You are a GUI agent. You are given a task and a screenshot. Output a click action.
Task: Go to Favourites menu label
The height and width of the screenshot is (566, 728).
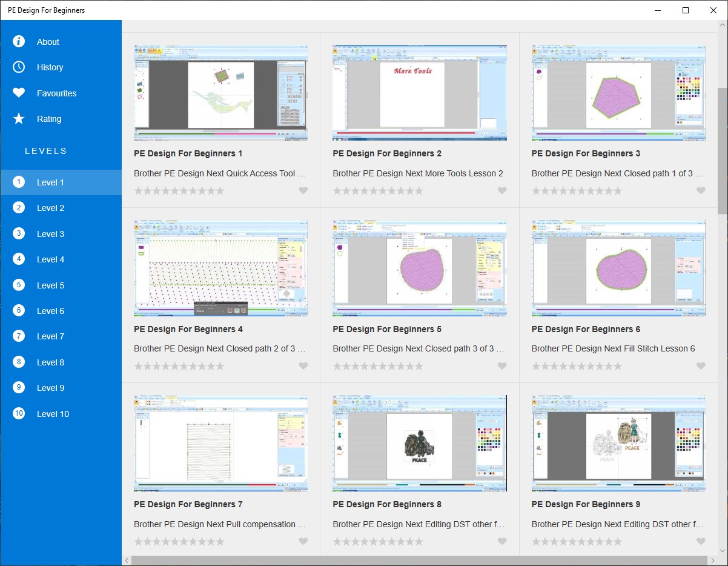[x=56, y=93]
